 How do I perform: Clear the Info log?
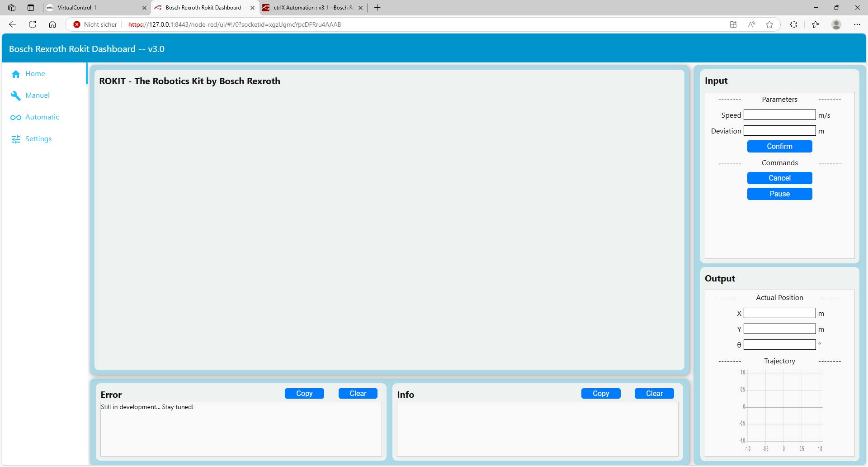[654, 394]
